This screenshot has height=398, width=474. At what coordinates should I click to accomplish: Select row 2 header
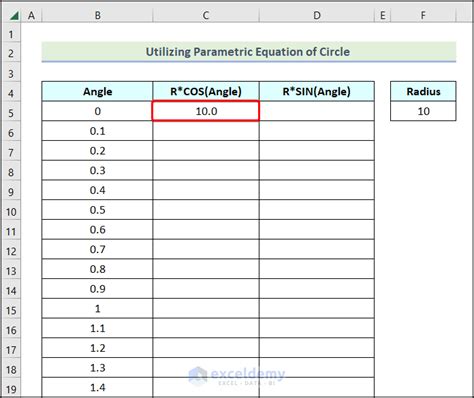coord(11,53)
